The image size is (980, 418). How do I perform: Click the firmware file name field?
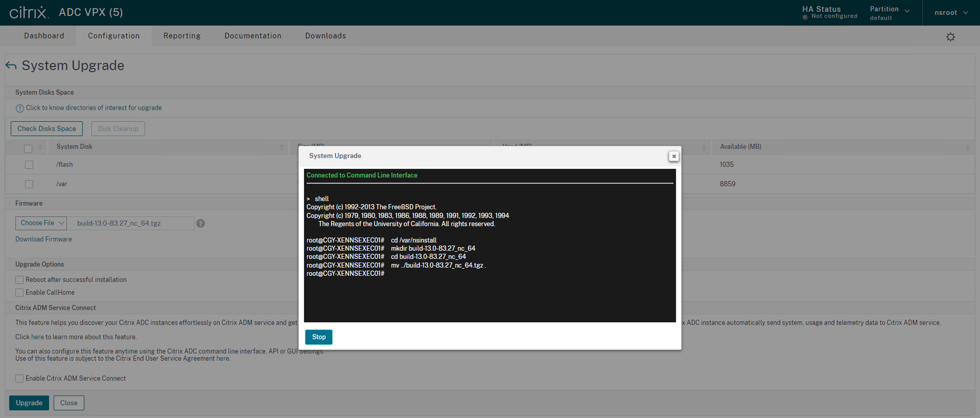click(x=131, y=223)
